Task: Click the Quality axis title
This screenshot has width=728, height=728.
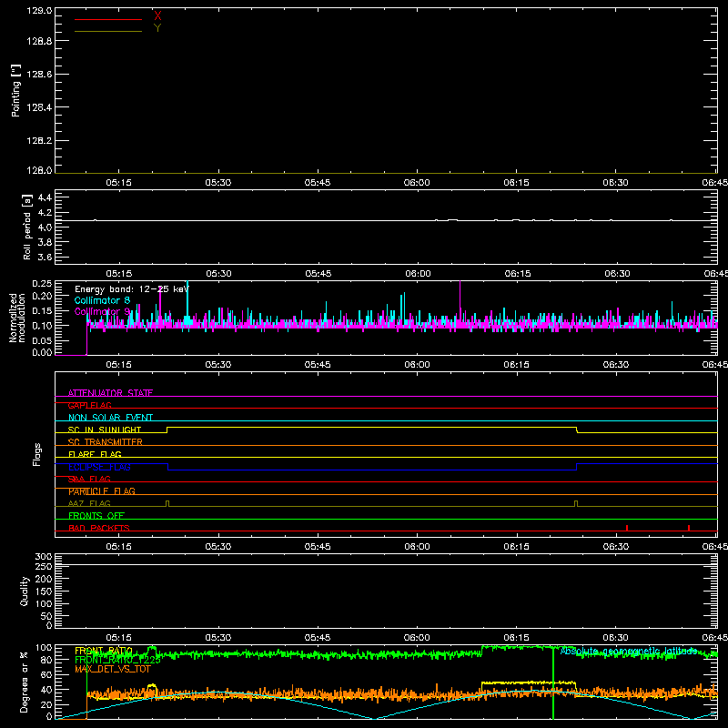Action: [x=25, y=591]
